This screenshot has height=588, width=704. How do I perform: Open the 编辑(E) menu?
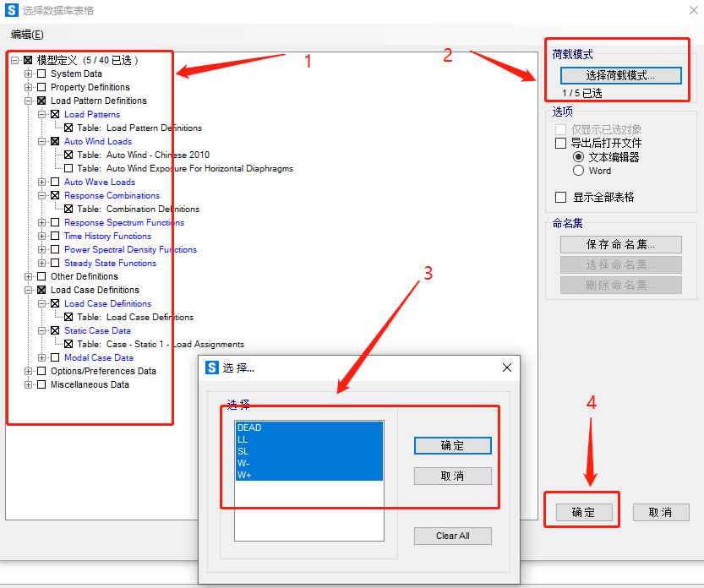[27, 35]
